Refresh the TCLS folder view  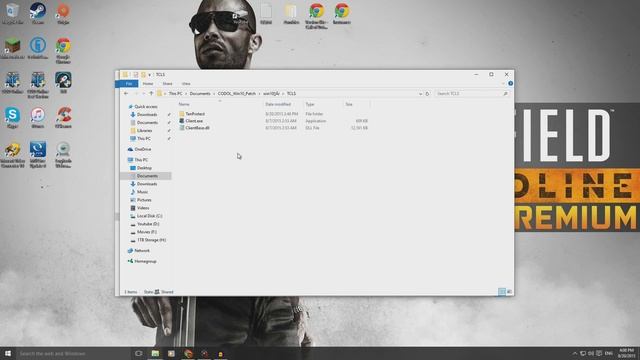point(427,93)
